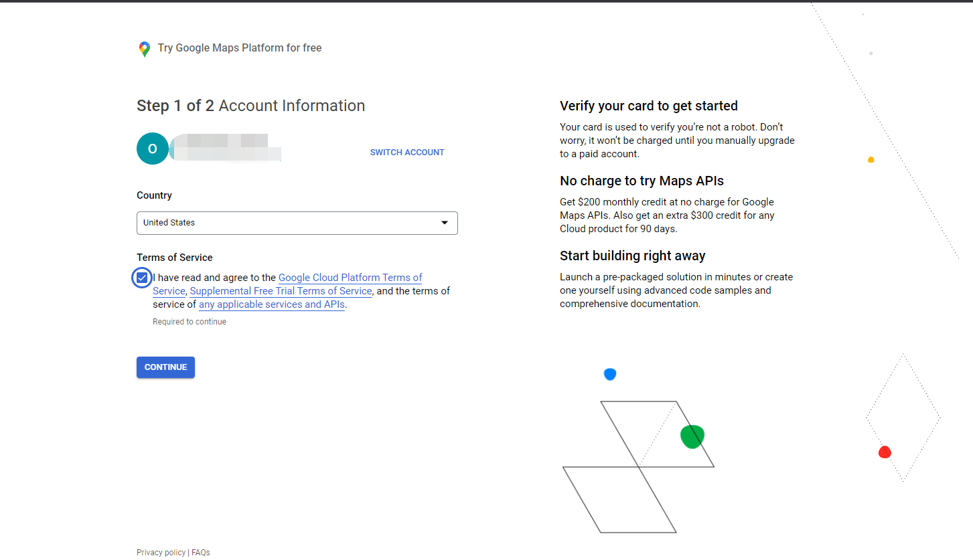The image size is (973, 560).
Task: Click the "Launch a pre-packaged solution" paragraph
Action: click(676, 290)
